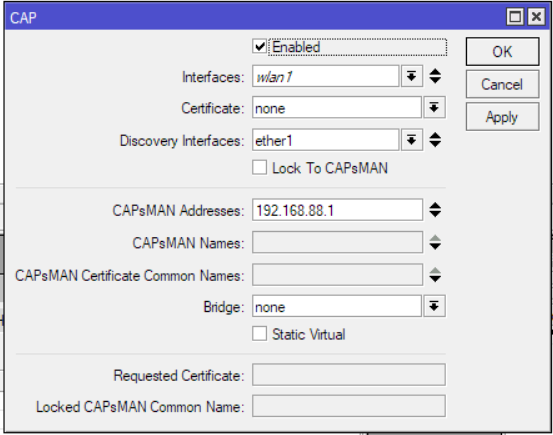
Task: Click the Discovery Interfaces field showing ether1
Action: click(326, 140)
